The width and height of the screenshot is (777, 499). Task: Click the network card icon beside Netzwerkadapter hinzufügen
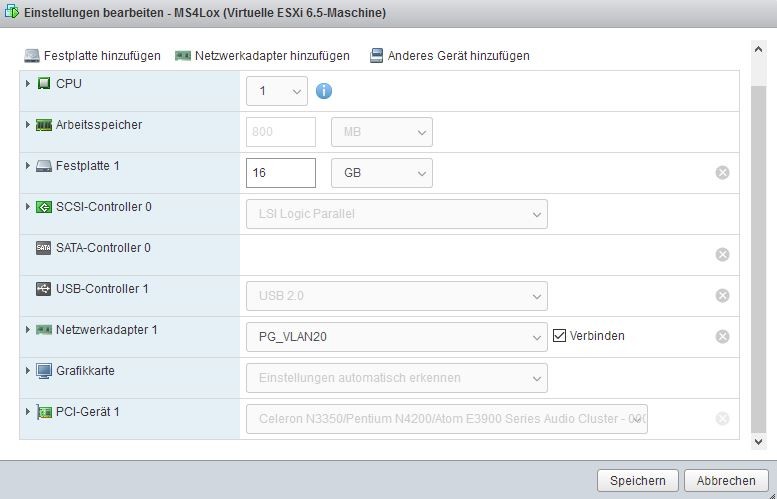click(183, 55)
